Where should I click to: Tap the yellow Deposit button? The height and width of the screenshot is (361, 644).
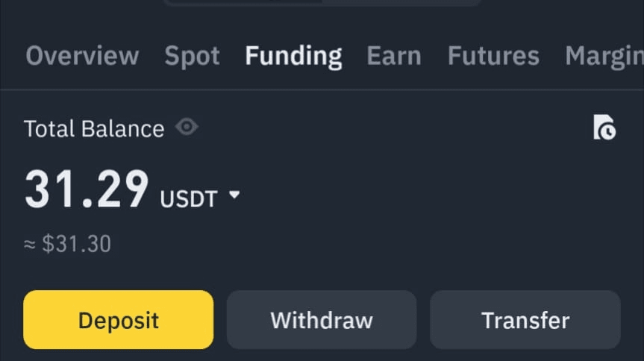point(119,319)
